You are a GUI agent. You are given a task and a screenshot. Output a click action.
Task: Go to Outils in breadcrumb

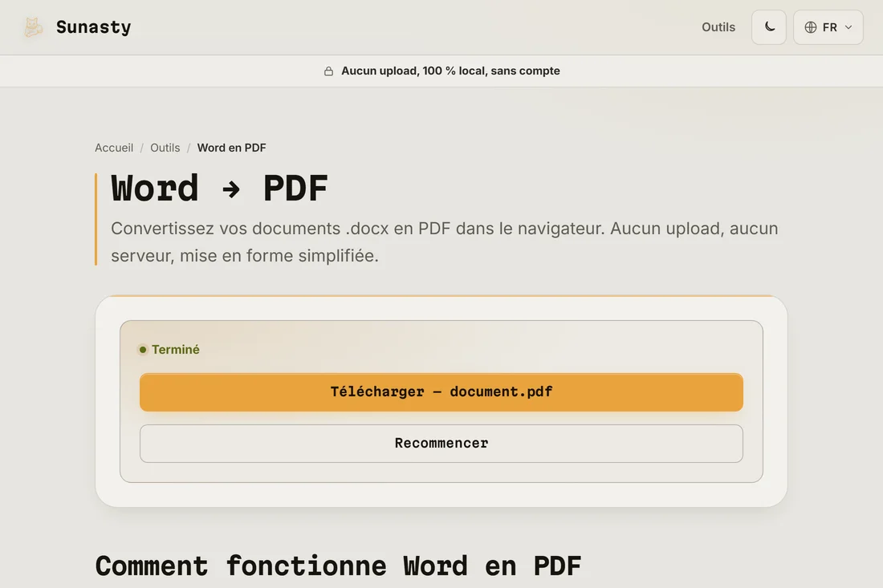165,148
